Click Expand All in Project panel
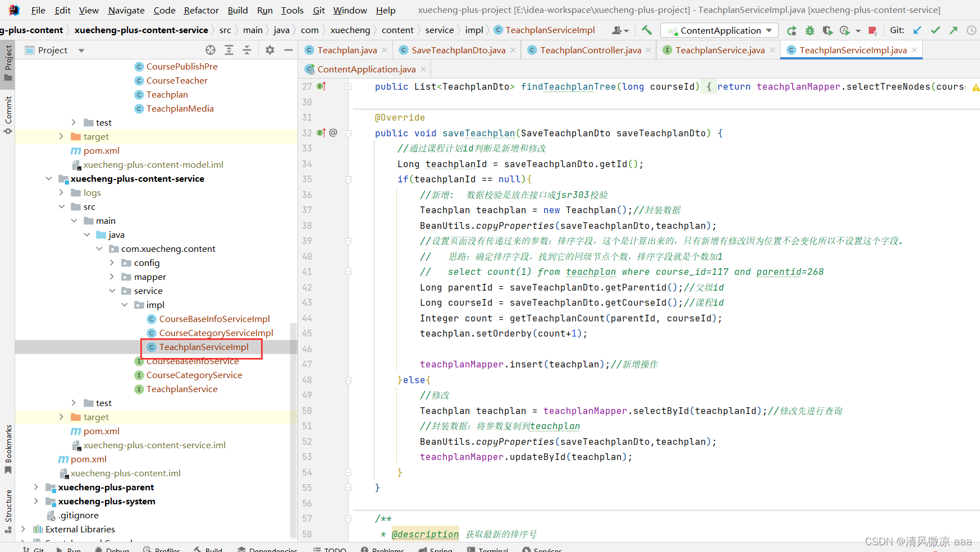 coord(229,50)
